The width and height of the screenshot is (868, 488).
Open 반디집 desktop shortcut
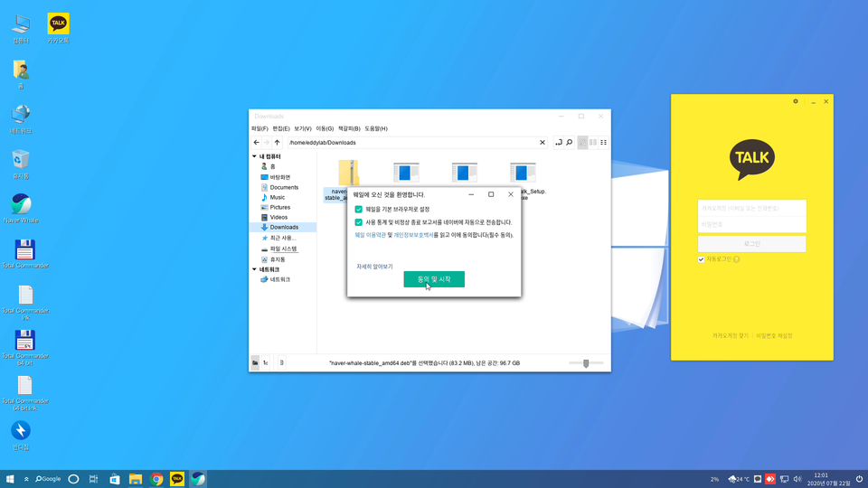coord(21,436)
